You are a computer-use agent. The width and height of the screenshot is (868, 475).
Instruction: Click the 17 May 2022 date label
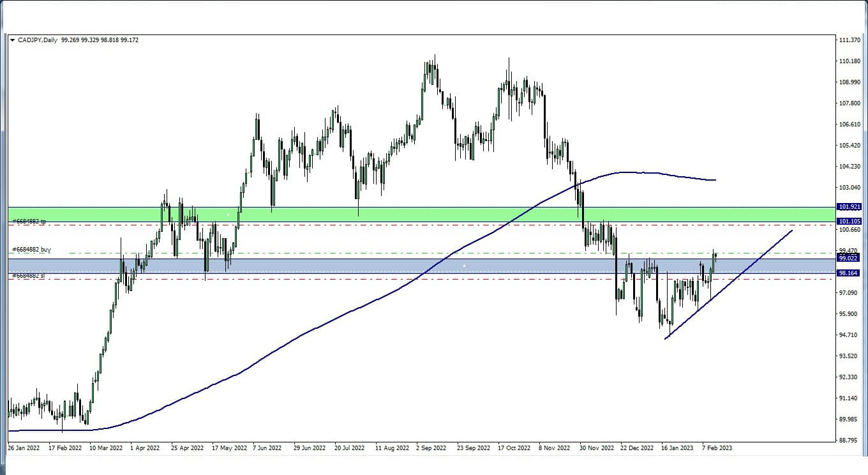(229, 448)
